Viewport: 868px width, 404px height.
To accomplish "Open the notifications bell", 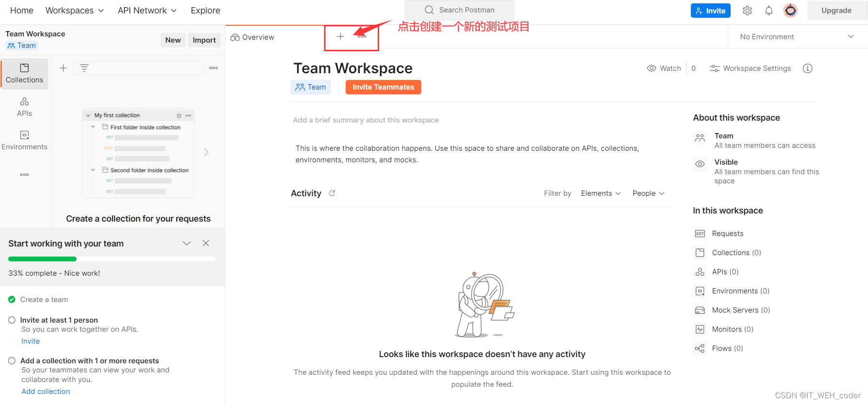I will click(768, 11).
